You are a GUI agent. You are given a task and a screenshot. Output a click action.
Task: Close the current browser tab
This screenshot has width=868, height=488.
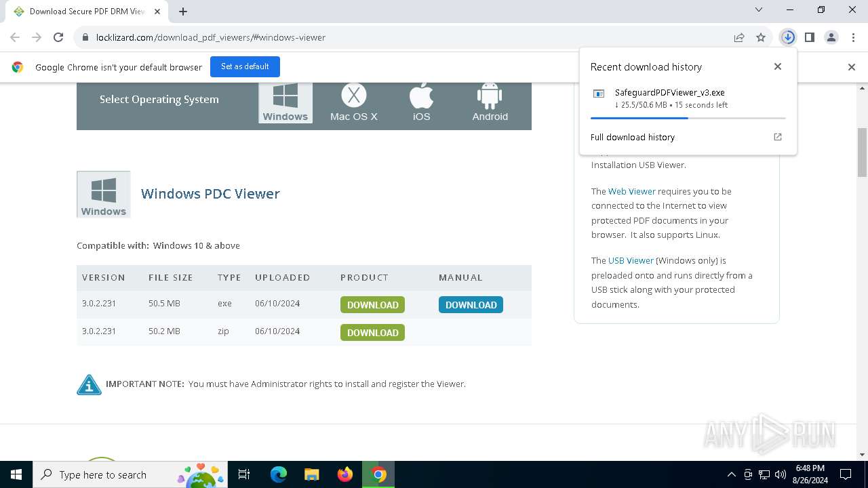pyautogui.click(x=157, y=12)
